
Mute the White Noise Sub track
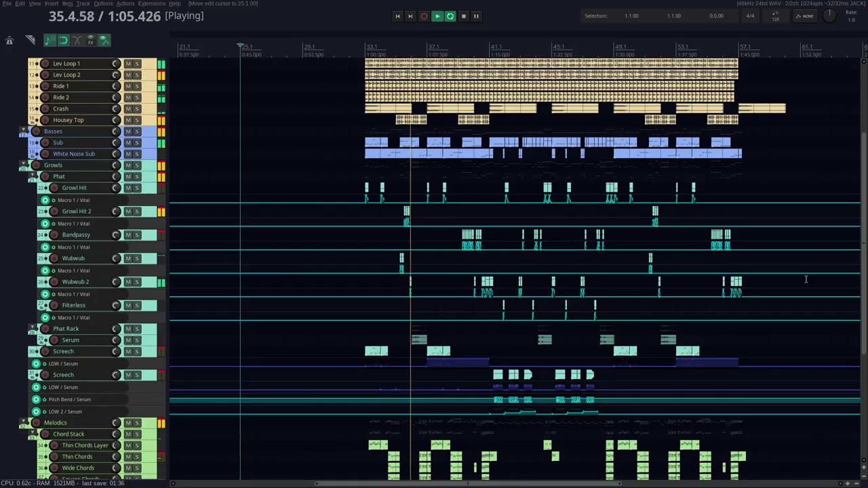pyautogui.click(x=128, y=155)
